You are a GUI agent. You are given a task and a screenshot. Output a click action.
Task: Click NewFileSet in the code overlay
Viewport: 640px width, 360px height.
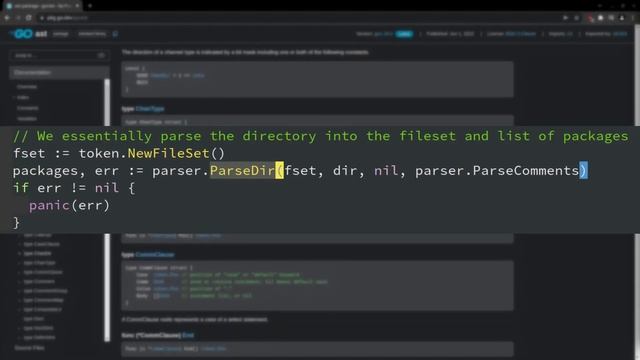(x=169, y=153)
